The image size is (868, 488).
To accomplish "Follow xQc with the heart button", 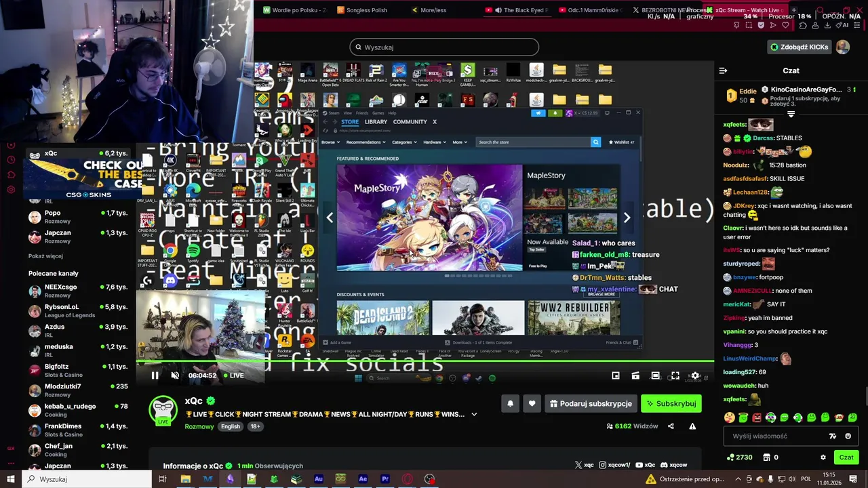I will 532,403.
